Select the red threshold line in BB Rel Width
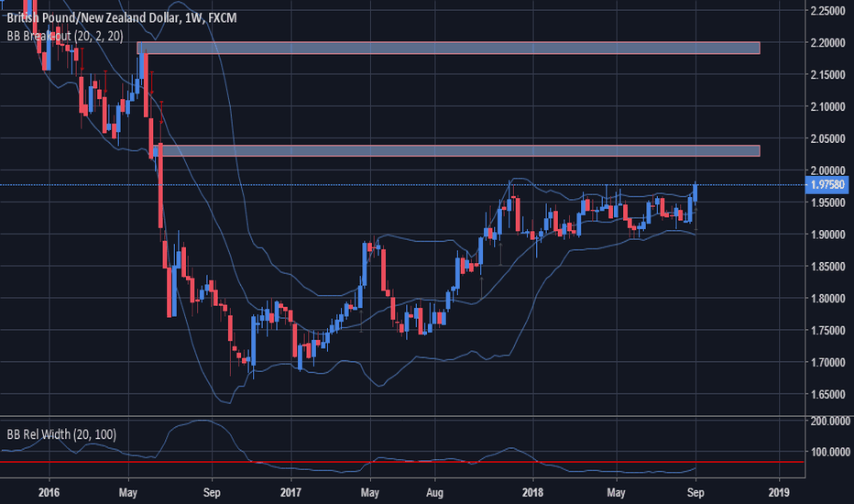 click(x=402, y=462)
